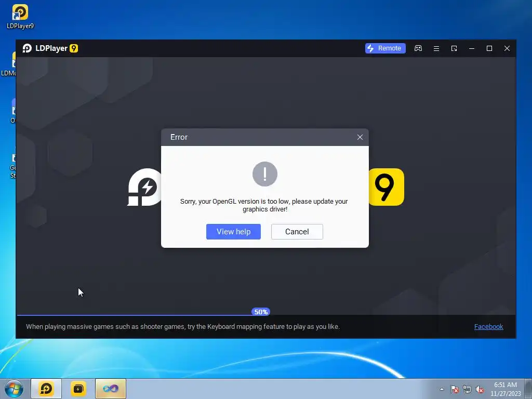Click the infinity icon taskbar button
Image resolution: width=532 pixels, height=399 pixels.
111,389
